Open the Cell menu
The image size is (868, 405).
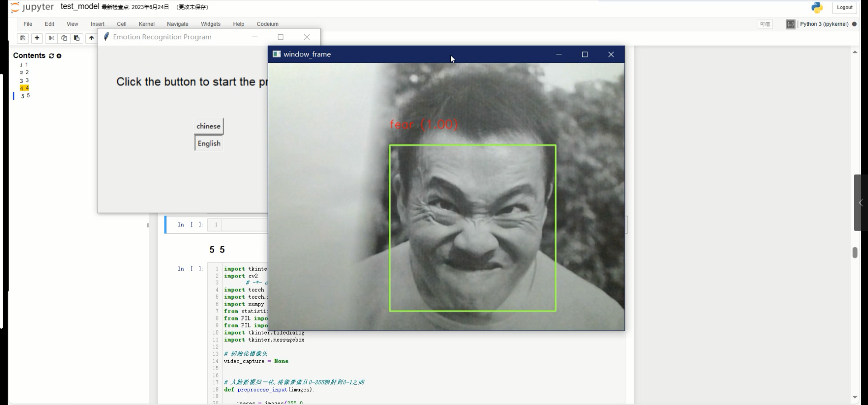pyautogui.click(x=122, y=24)
